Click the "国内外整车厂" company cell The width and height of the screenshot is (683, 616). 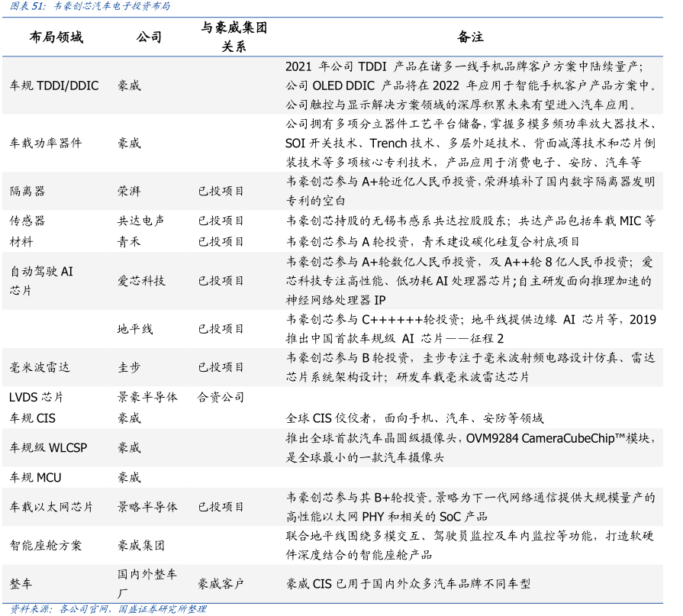point(147,583)
